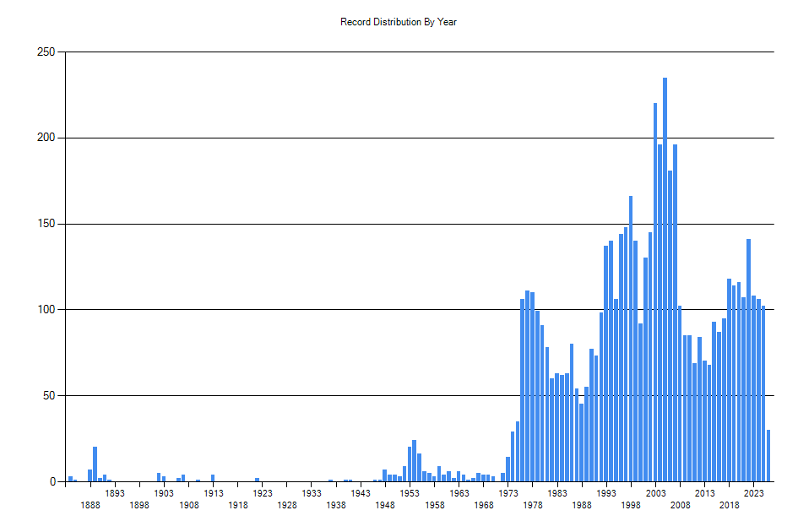
Task: Select the 1953 x-axis year label
Action: click(x=410, y=493)
